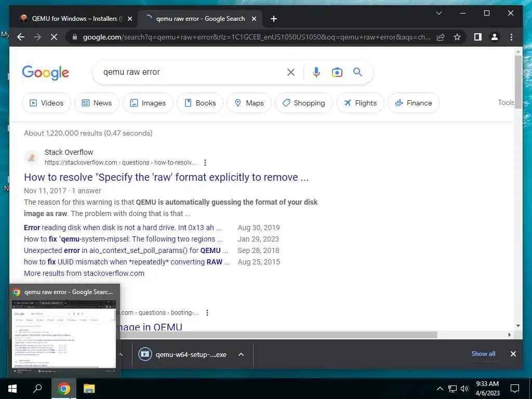This screenshot has width=532, height=399.
Task: Close the qemu raw error tab
Action: (x=254, y=19)
